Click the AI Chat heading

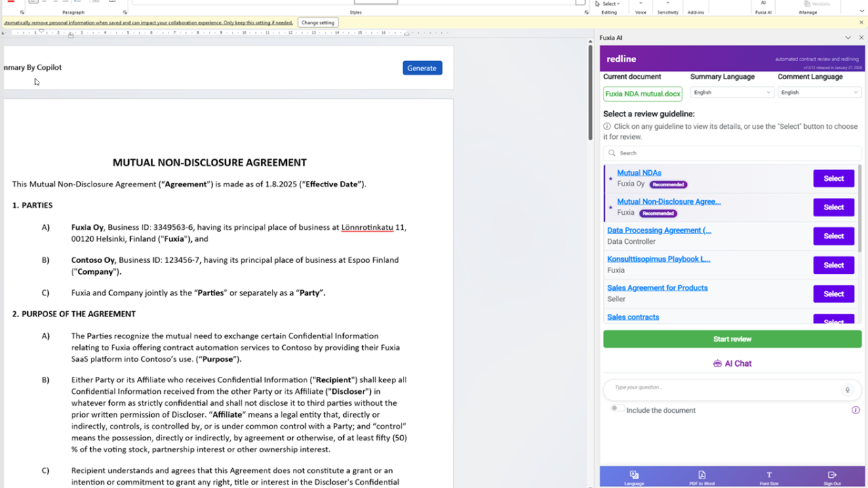click(732, 363)
